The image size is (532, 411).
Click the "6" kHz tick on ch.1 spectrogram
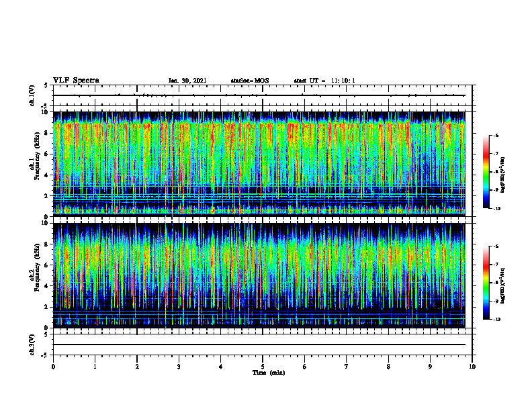coord(47,154)
